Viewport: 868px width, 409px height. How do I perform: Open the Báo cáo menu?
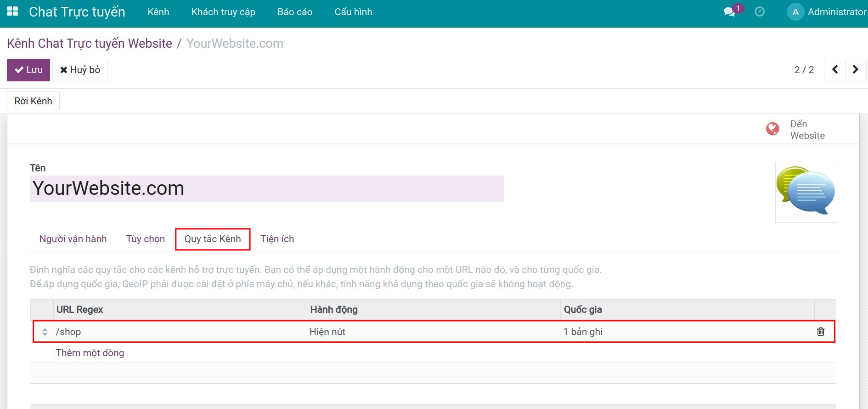[295, 12]
